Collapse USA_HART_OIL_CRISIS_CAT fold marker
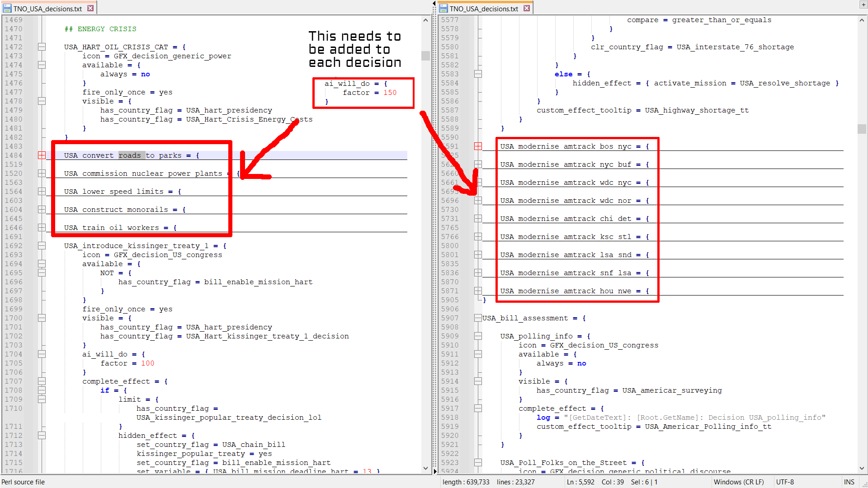Screen dimensions: 868x488 [42, 47]
